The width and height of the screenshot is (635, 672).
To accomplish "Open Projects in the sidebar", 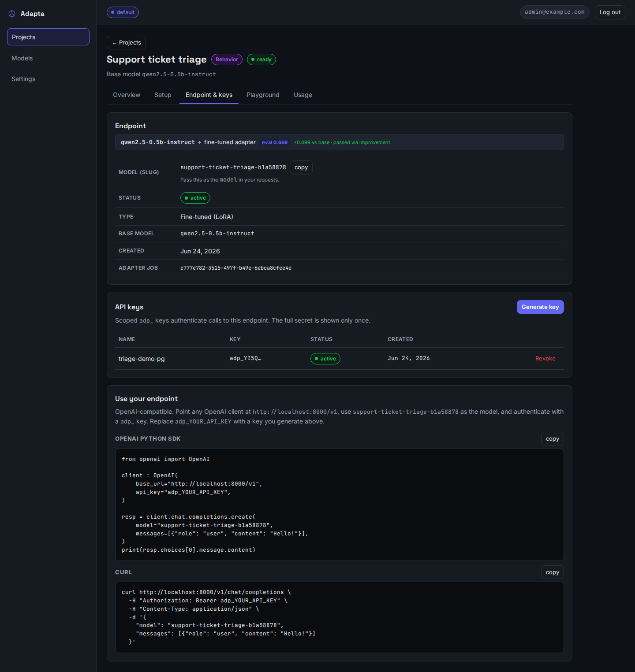I will pyautogui.click(x=48, y=37).
